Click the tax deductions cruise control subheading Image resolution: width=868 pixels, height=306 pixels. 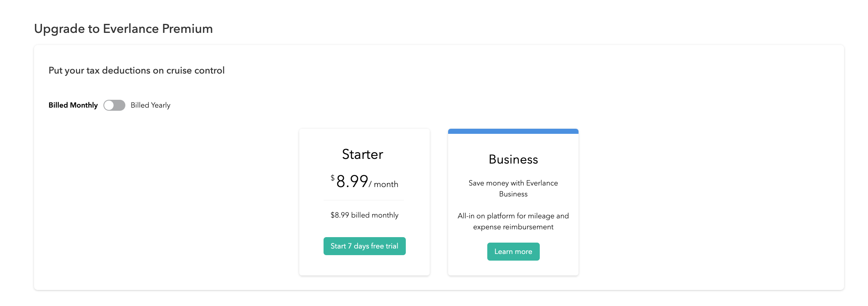pos(137,70)
